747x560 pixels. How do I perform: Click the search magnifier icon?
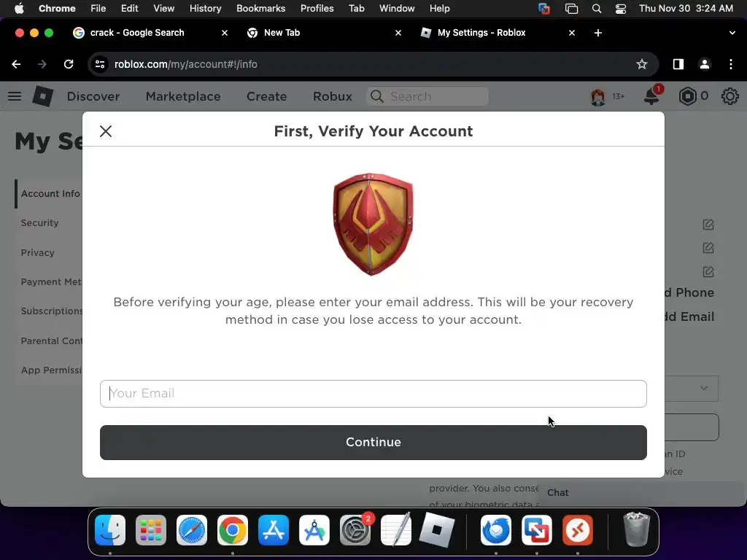tap(377, 96)
